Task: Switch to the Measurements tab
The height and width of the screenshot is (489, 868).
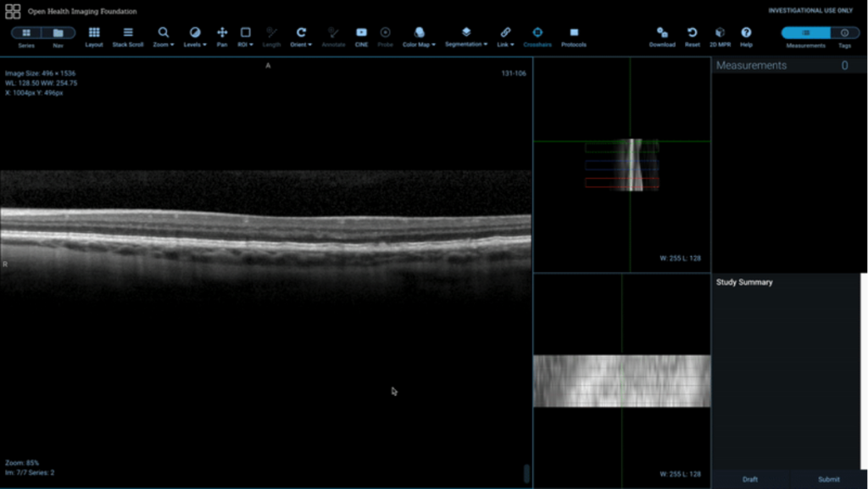Action: 805,33
